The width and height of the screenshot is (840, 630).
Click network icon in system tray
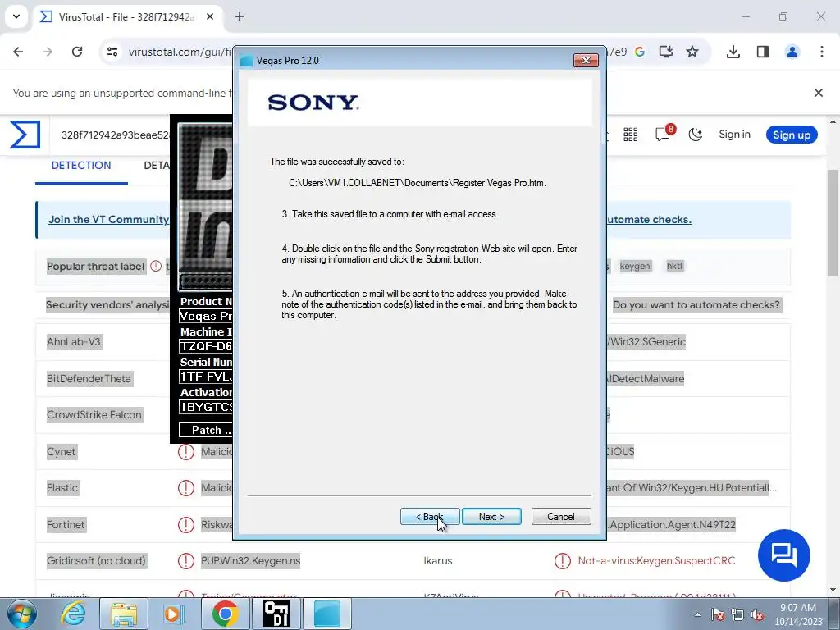(737, 614)
